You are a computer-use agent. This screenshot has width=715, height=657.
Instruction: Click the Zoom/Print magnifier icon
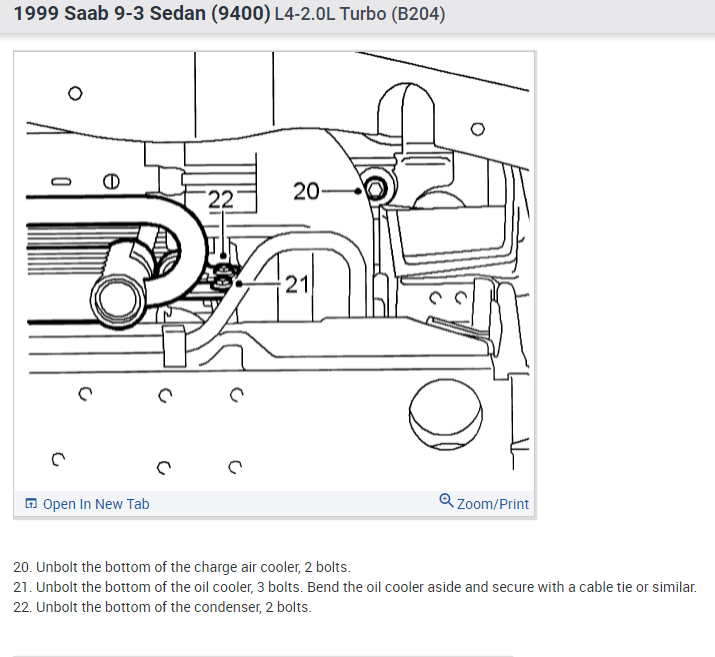[x=446, y=500]
